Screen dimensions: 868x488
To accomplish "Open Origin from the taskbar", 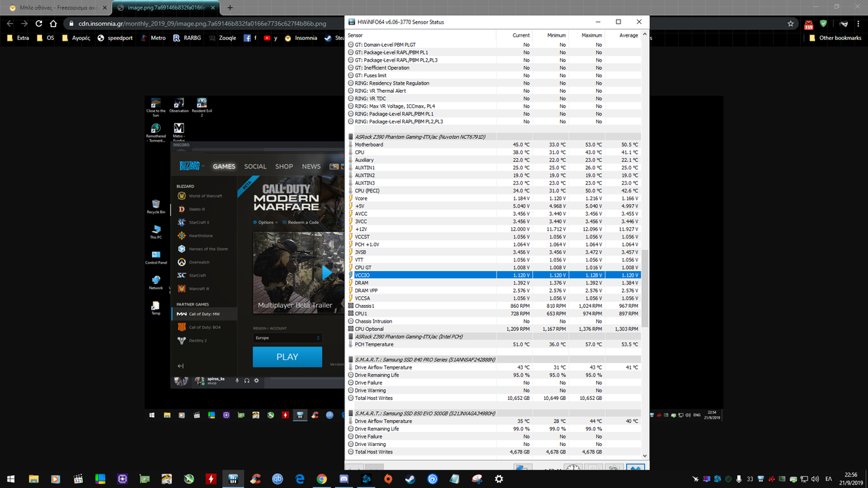I will (388, 479).
